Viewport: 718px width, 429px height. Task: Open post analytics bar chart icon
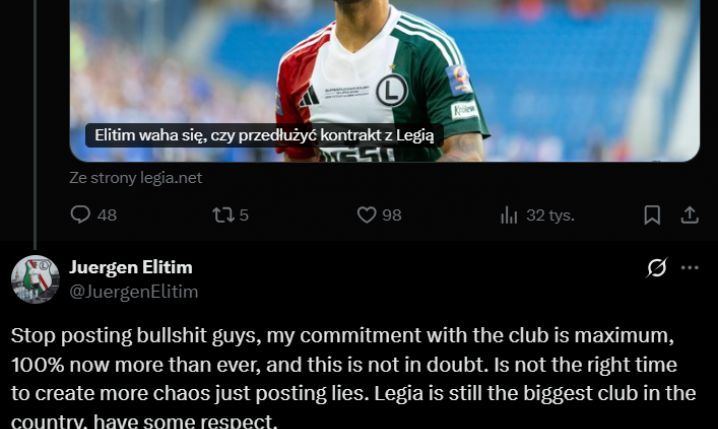click(508, 215)
